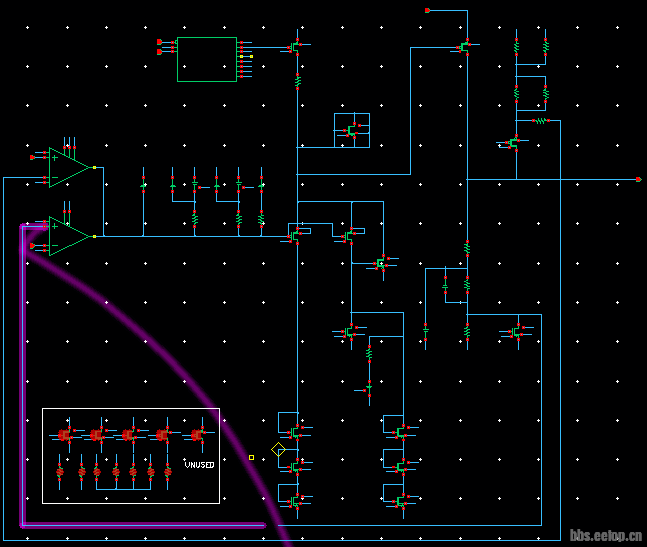
Task: Click the green rectangular IC block
Action: click(x=207, y=59)
